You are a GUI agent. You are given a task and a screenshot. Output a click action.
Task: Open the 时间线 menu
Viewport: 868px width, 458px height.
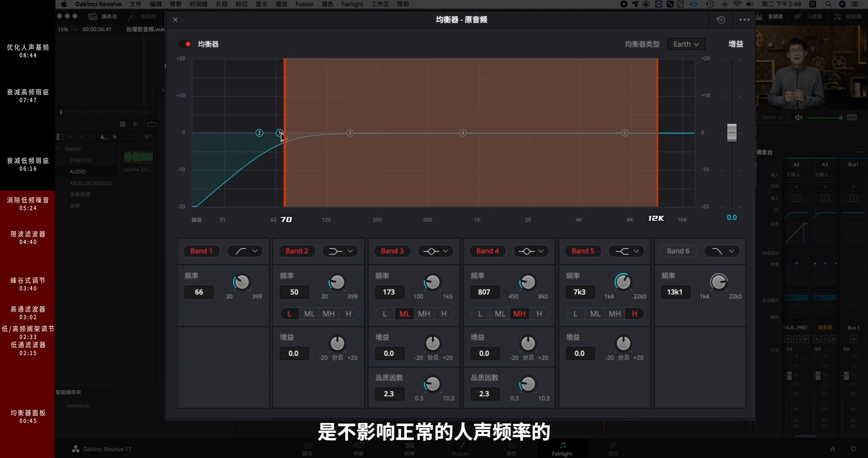(198, 4)
